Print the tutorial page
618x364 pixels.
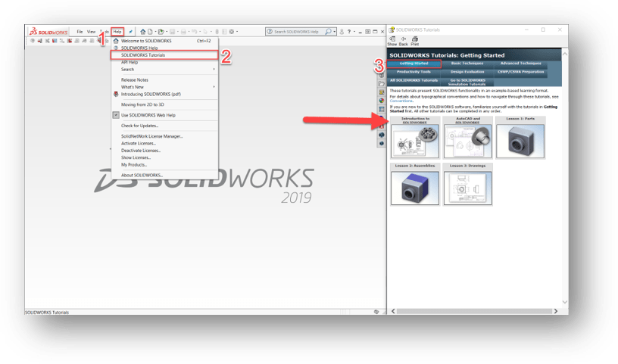tap(415, 41)
